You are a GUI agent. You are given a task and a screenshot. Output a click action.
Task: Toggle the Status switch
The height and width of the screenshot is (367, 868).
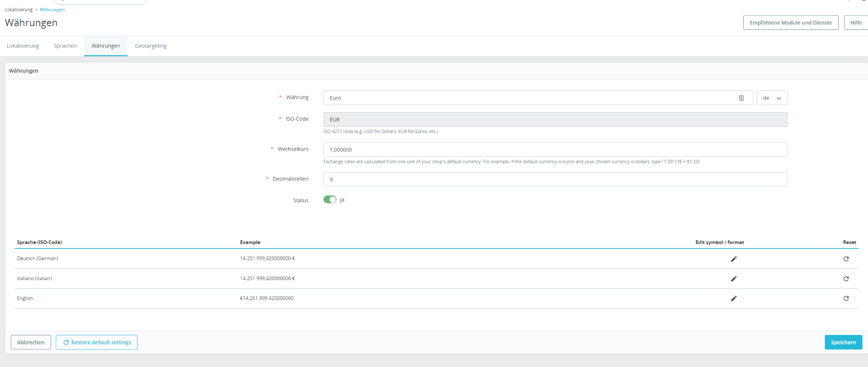330,200
